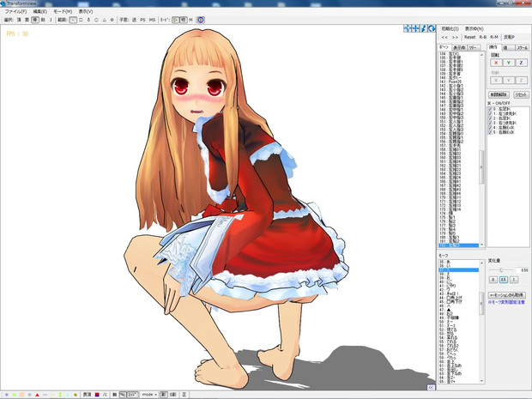The height and width of the screenshot is (399, 532).
Task: Collapse side panel with << viewport button
Action: click(431, 388)
